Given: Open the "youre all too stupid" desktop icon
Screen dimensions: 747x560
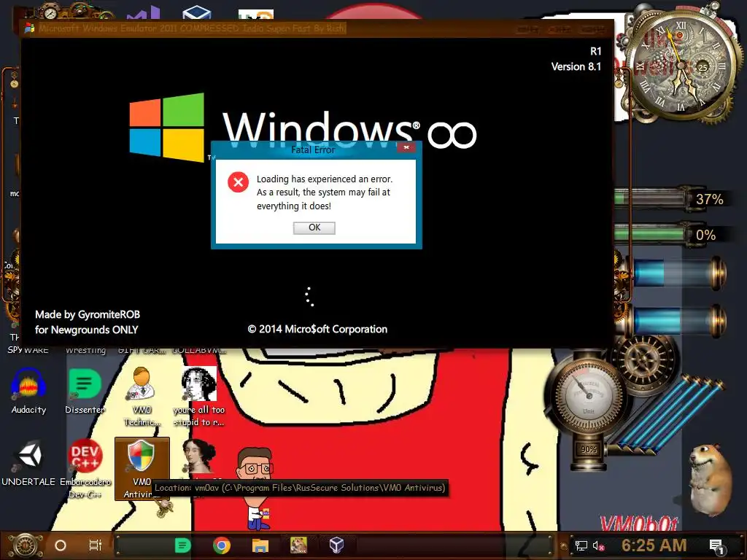Looking at the screenshot, I should click(198, 397).
